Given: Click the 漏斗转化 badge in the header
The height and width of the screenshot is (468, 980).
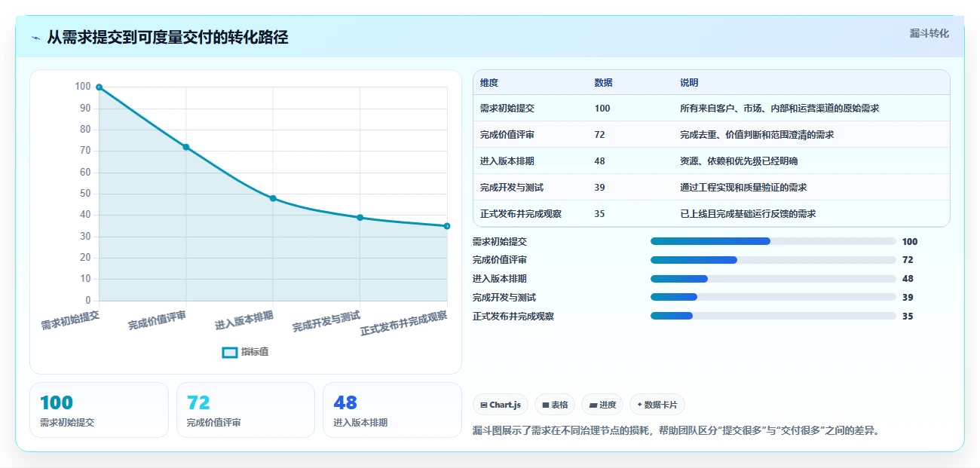Looking at the screenshot, I should (x=929, y=33).
